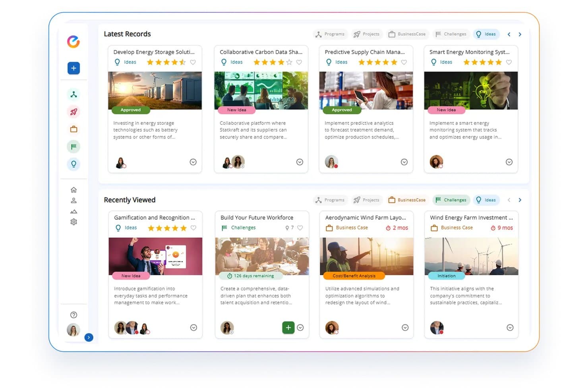Open the Build Your Future Workforce title

pyautogui.click(x=257, y=218)
